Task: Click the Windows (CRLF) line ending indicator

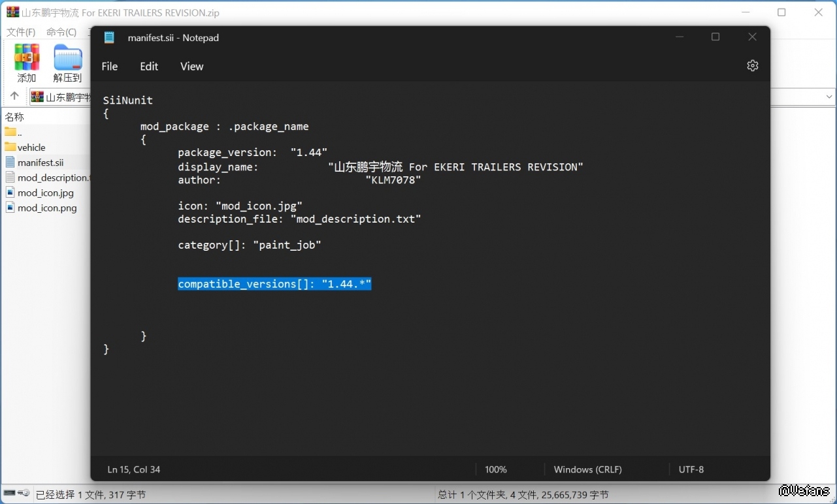Action: tap(587, 469)
